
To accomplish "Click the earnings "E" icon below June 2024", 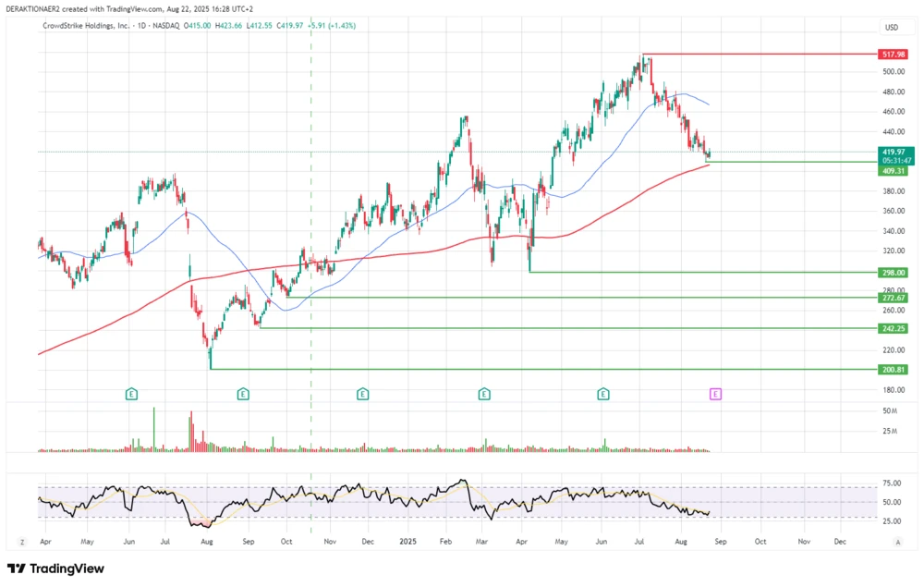I will click(131, 393).
